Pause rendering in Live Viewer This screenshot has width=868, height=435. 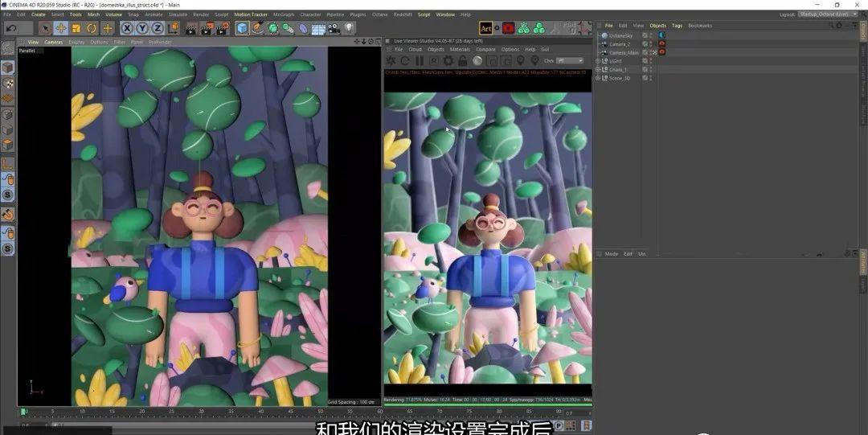click(x=420, y=60)
